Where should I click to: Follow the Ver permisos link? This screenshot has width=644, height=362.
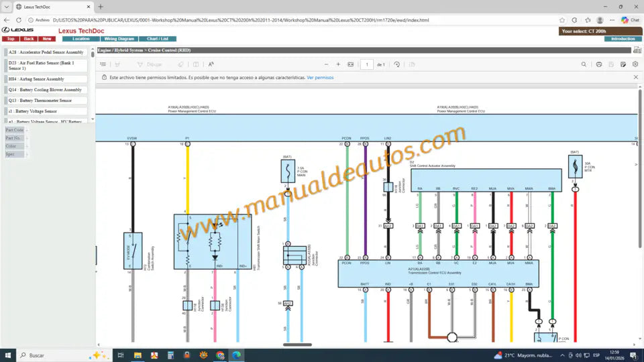(x=320, y=78)
